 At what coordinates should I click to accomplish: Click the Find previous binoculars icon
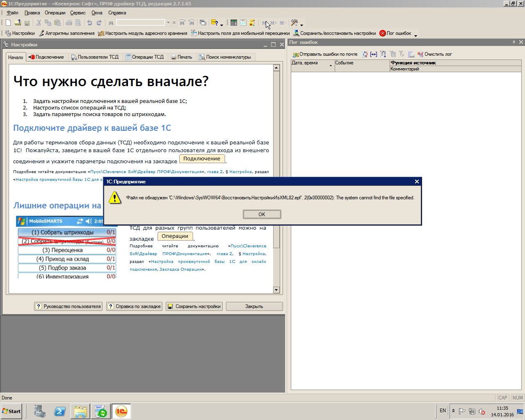(192, 23)
